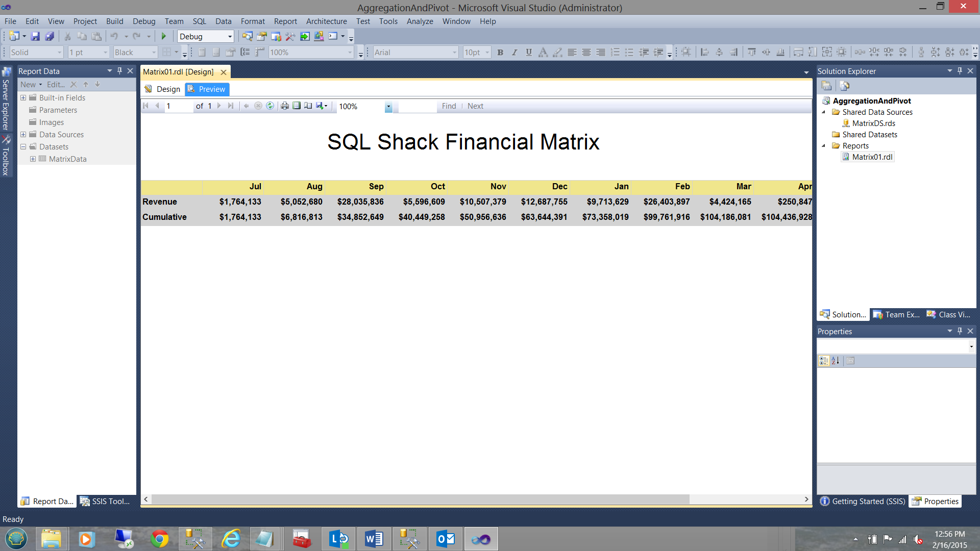Screen dimensions: 980x551
Task: Switch to the Design tab
Action: 163,89
